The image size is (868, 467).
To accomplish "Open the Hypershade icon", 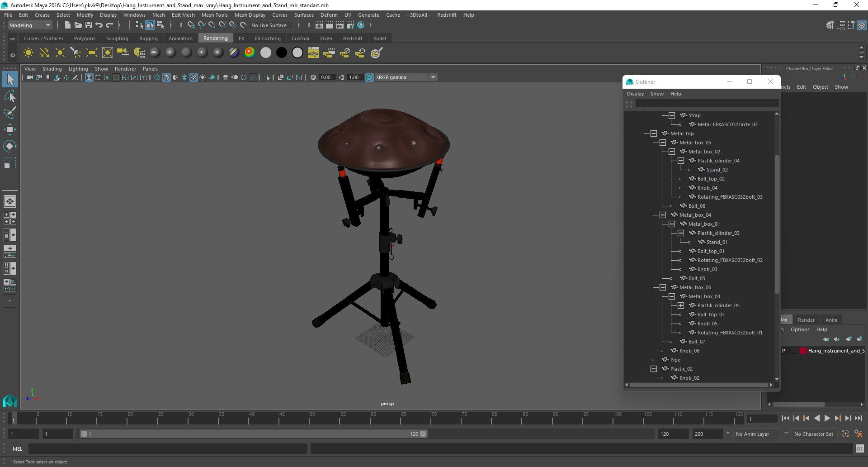I will (361, 25).
